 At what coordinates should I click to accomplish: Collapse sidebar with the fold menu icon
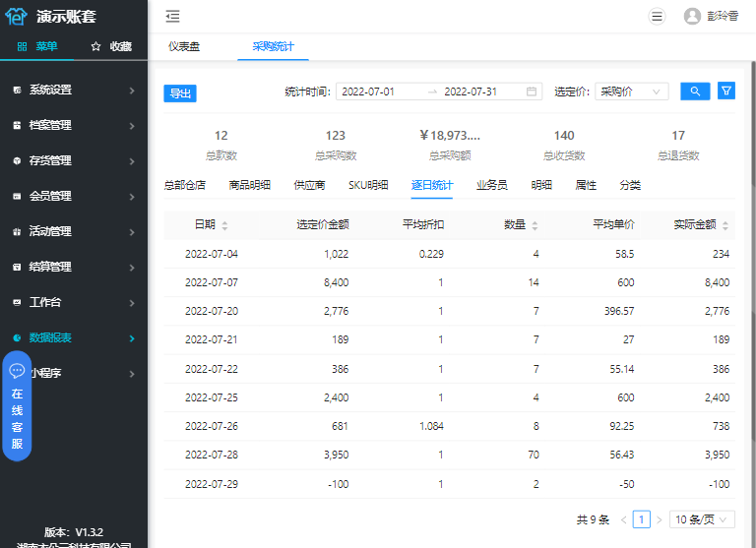pyautogui.click(x=172, y=17)
